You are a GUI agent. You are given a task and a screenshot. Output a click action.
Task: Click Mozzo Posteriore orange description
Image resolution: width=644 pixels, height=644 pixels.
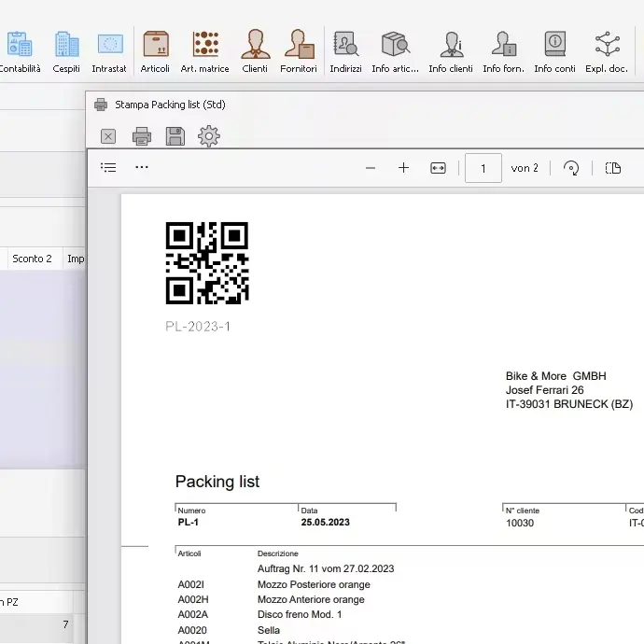(x=314, y=584)
